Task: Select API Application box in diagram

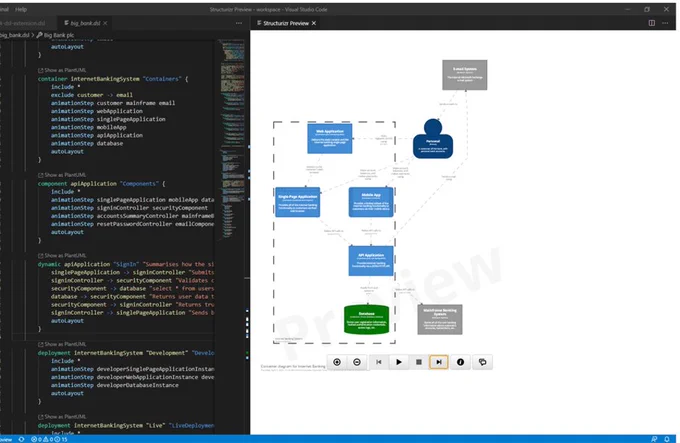Action: tap(371, 261)
